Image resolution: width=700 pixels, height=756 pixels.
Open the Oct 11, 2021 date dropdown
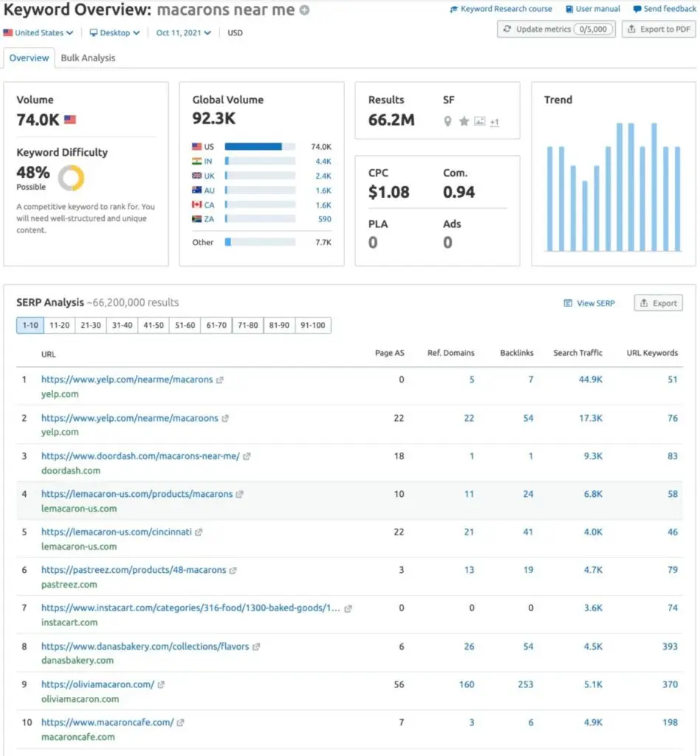pos(183,33)
